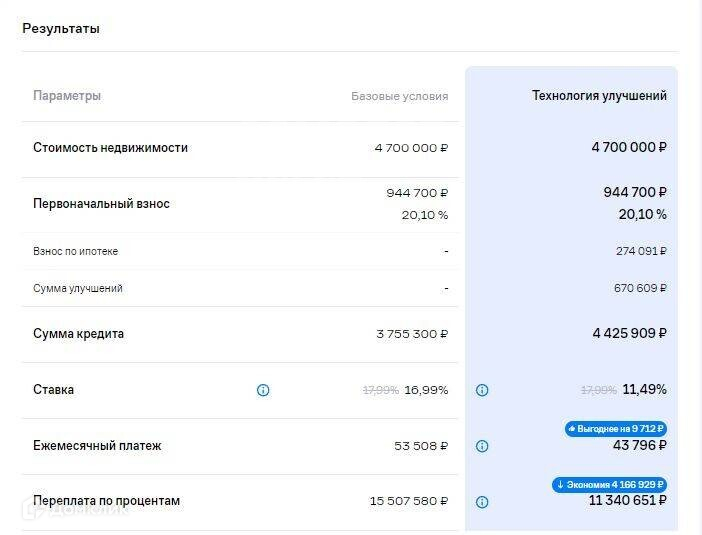
Task: Click the "Сумма кредита" row label
Action: [x=79, y=334]
